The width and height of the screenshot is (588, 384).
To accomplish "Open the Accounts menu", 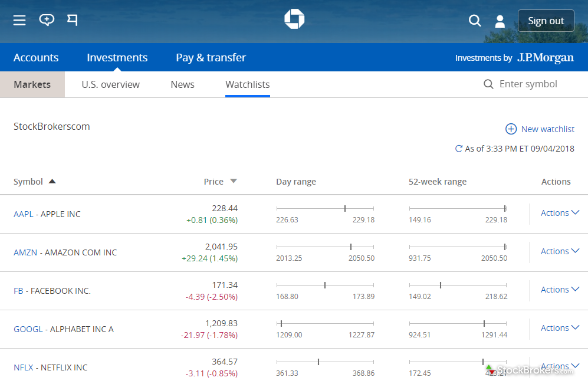I will [36, 57].
